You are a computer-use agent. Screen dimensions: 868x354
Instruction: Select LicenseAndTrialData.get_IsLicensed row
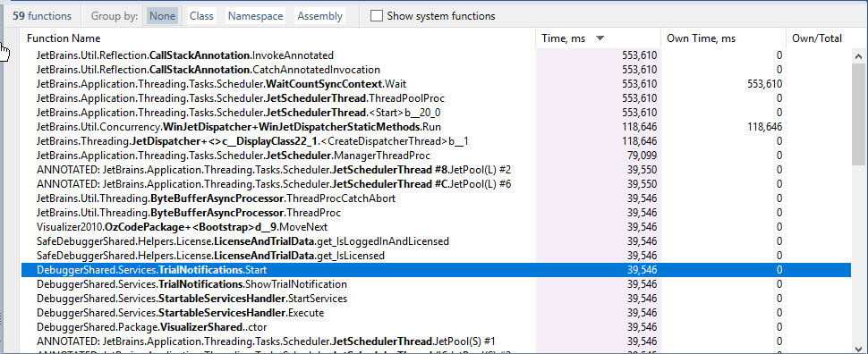point(436,256)
